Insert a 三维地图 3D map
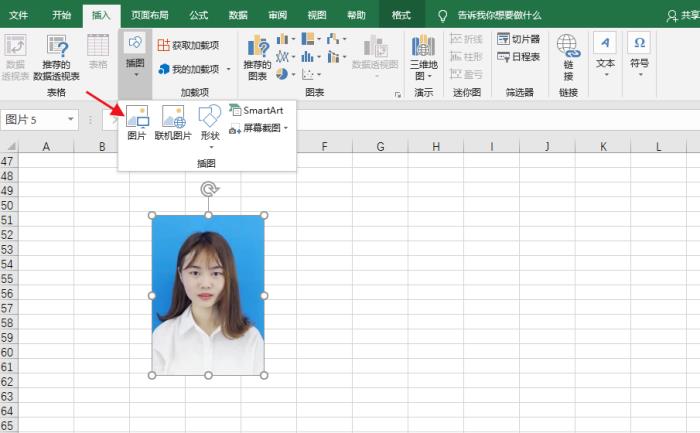This screenshot has width=700, height=433. 425,56
